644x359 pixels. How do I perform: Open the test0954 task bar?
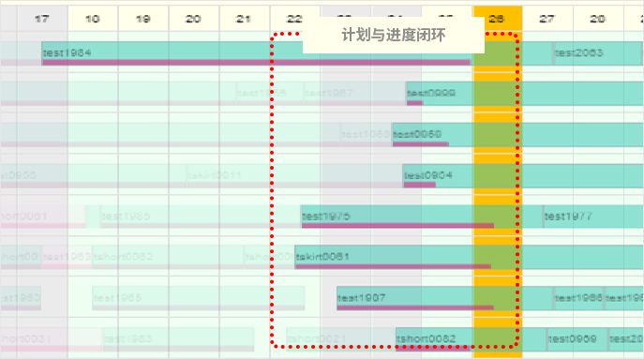[523, 176]
